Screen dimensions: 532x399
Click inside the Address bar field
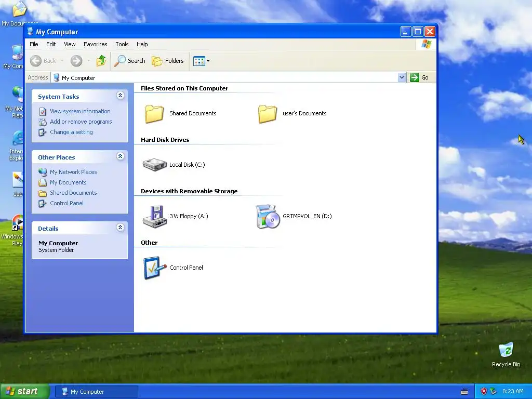[x=224, y=78]
